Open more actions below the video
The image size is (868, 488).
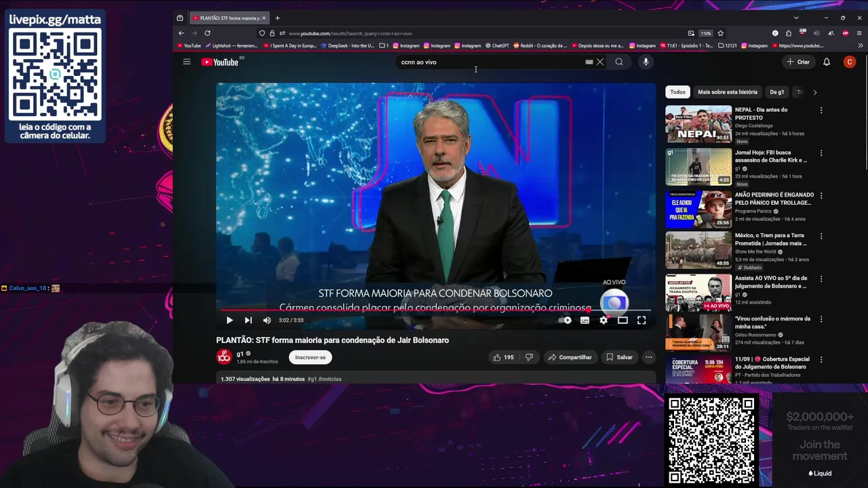(x=649, y=357)
